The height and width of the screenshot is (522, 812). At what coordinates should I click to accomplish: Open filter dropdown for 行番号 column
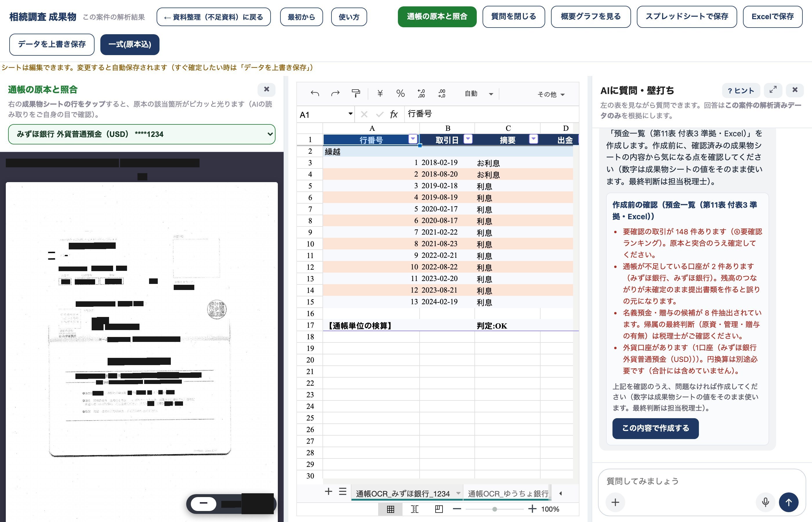point(413,139)
